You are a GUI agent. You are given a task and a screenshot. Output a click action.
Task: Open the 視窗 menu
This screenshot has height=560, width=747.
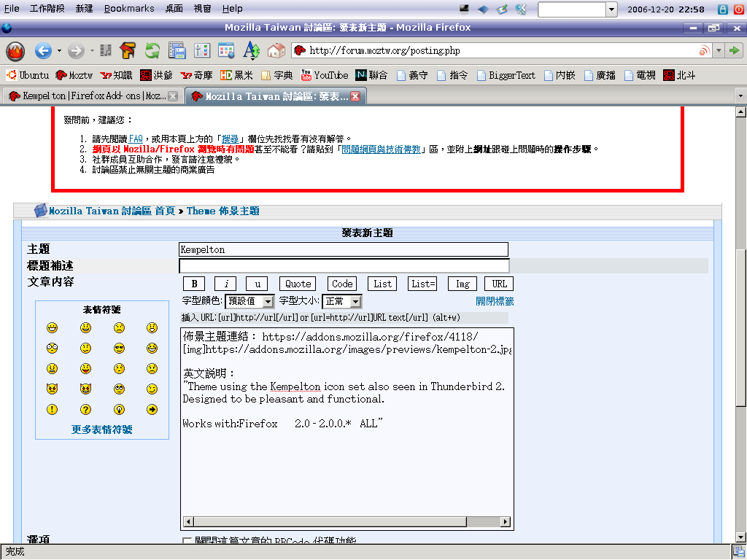tap(203, 9)
